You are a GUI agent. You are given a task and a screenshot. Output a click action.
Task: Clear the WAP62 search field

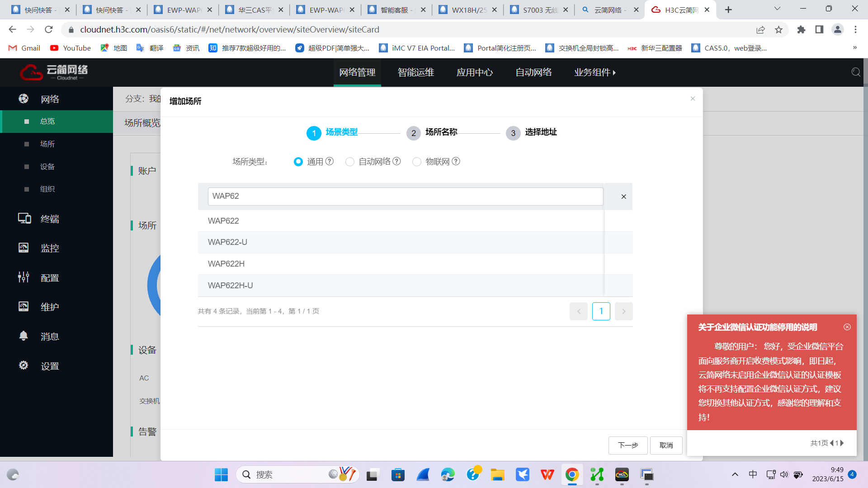click(x=623, y=197)
